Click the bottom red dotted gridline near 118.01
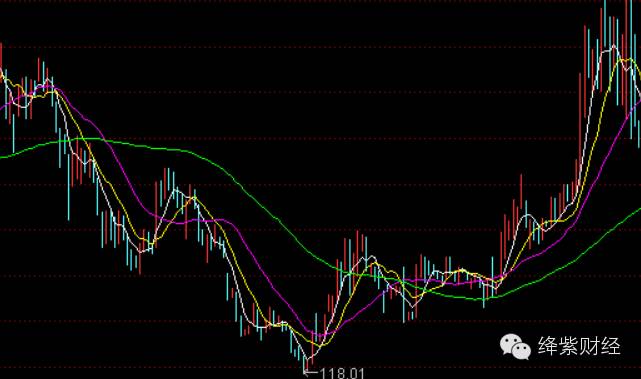 tap(320, 367)
